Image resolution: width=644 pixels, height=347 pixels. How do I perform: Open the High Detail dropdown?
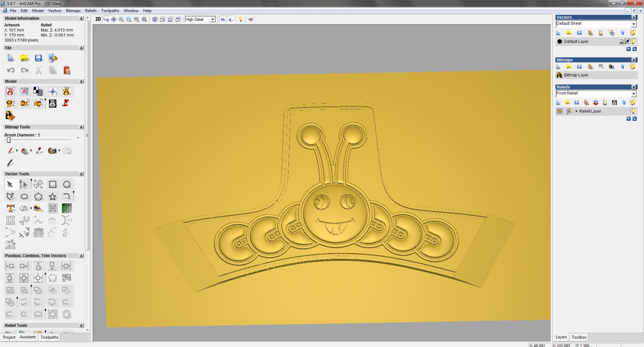pyautogui.click(x=212, y=19)
